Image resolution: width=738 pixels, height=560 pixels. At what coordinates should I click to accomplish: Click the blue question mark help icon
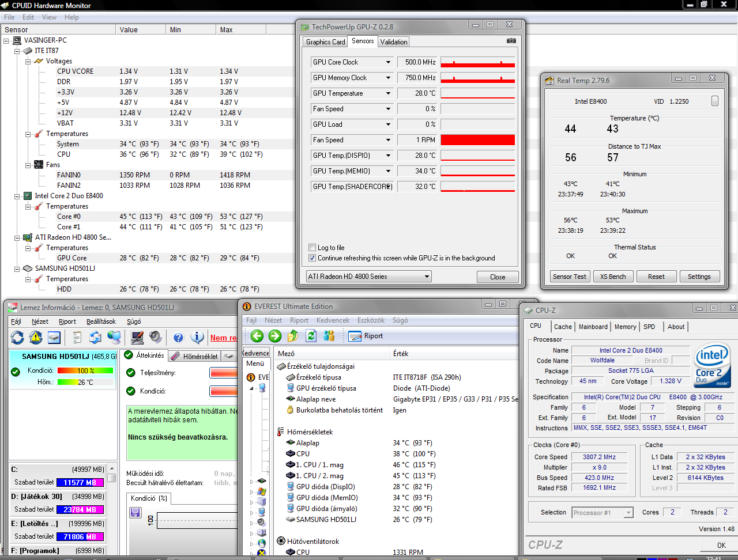(178, 338)
